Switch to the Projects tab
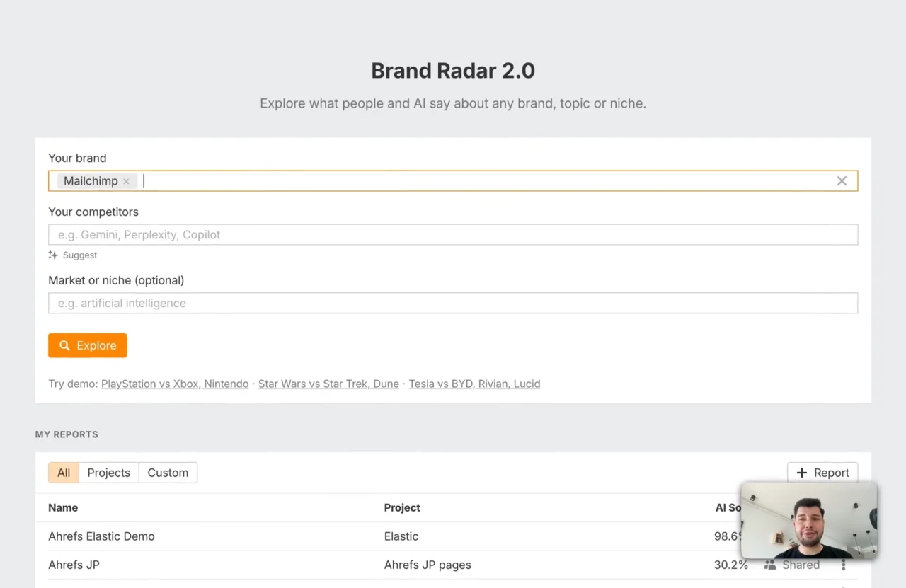The height and width of the screenshot is (588, 906). point(109,473)
